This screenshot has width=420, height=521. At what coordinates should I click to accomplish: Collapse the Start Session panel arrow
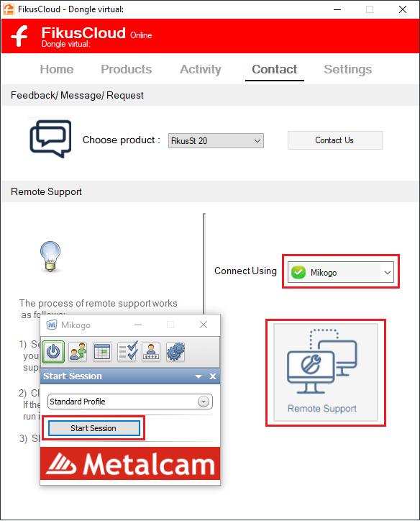[198, 376]
